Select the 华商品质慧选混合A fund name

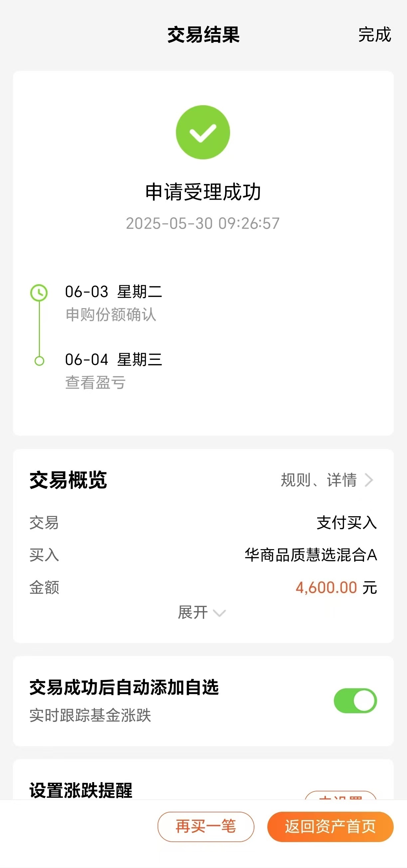(310, 555)
